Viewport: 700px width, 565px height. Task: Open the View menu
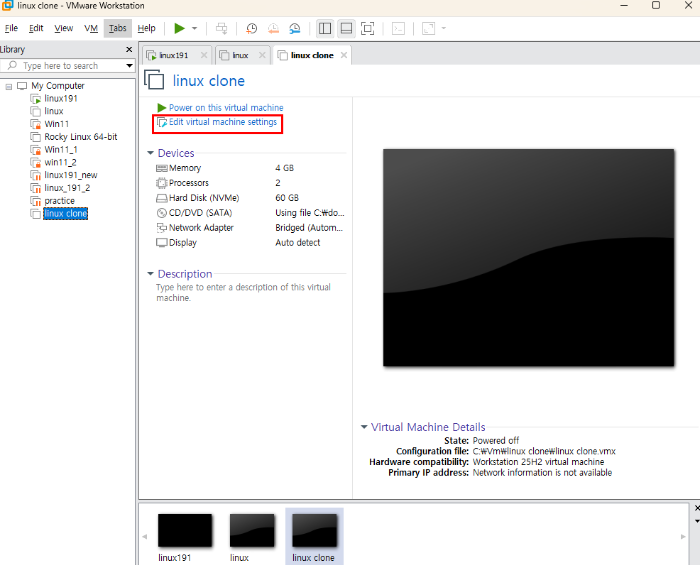pos(64,28)
